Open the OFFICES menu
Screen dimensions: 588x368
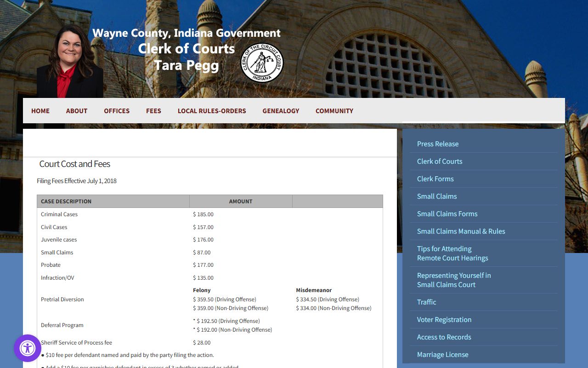click(x=117, y=111)
